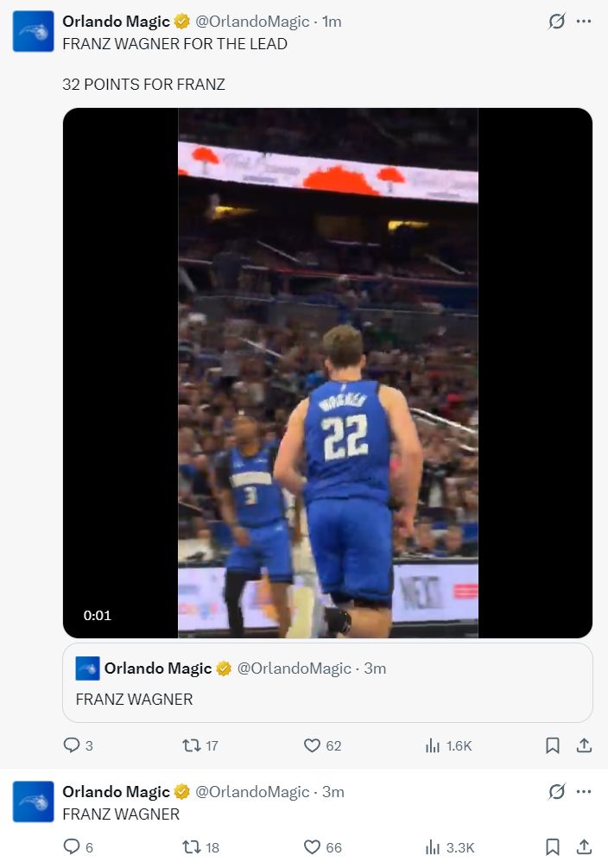Open more options menu on first tweet

coord(585,22)
